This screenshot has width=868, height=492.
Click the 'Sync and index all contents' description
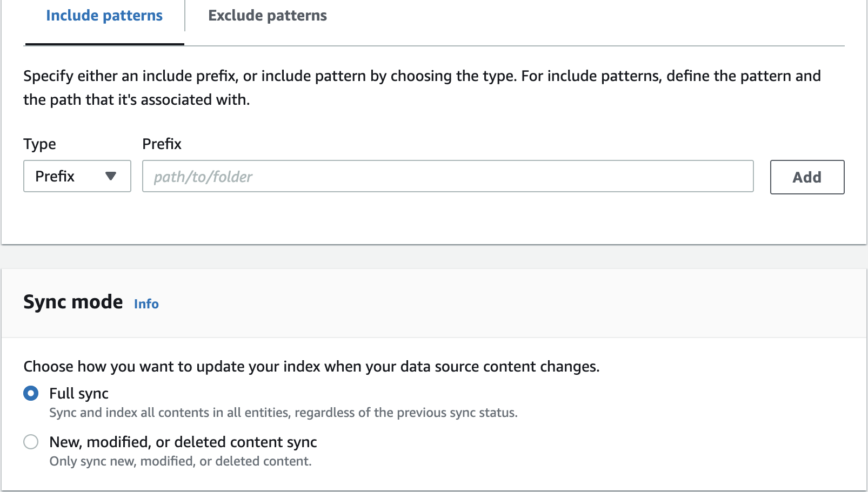point(283,413)
